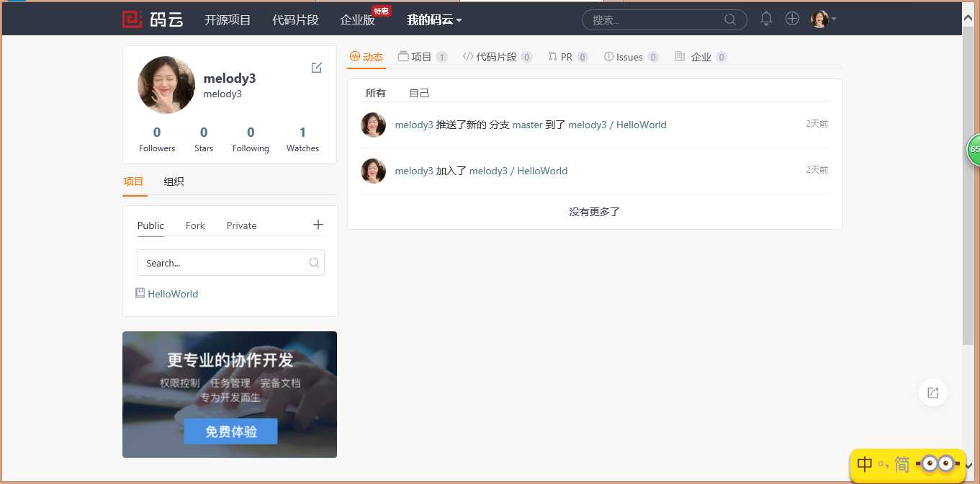Select the 自己 activity filter

point(419,93)
